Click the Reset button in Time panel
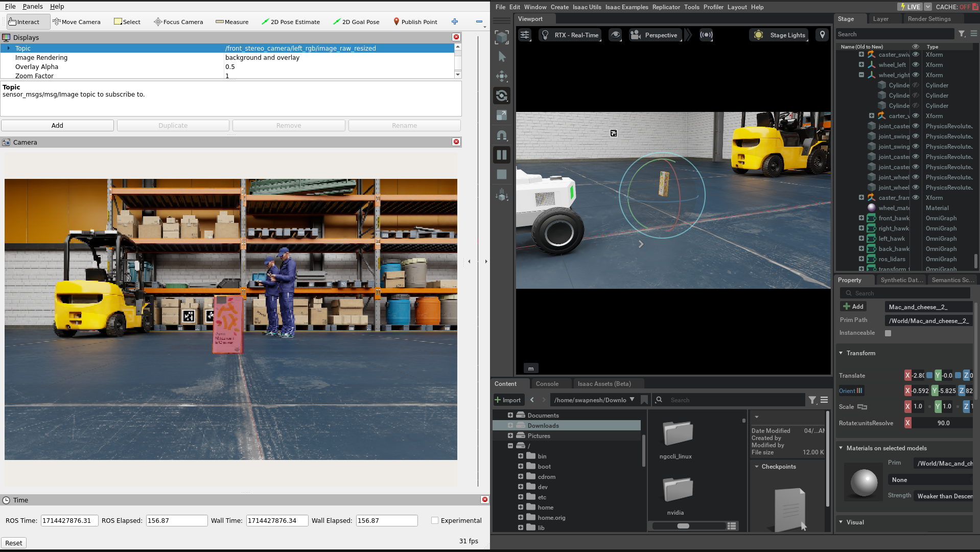This screenshot has width=980, height=552. 14,543
